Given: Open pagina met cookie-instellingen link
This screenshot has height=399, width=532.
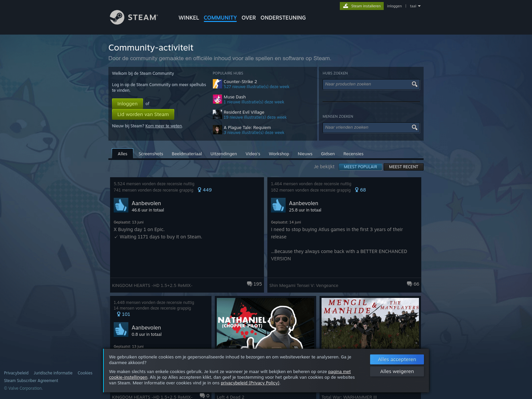Looking at the screenshot, I should pos(339,372).
